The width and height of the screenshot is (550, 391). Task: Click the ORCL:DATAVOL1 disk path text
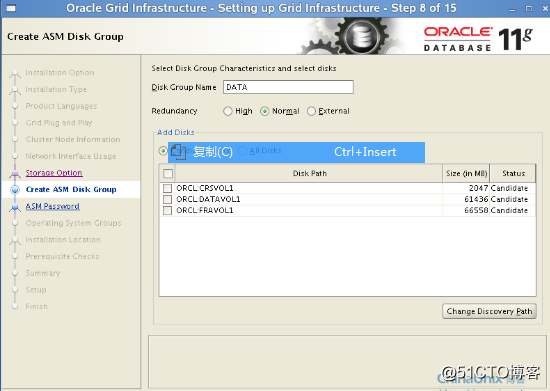(208, 200)
